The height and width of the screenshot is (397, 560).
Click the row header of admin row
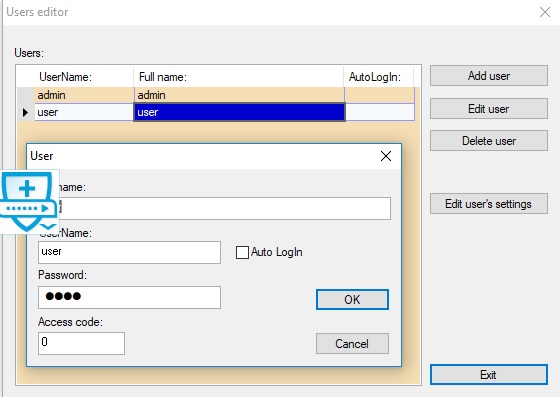pyautogui.click(x=26, y=95)
